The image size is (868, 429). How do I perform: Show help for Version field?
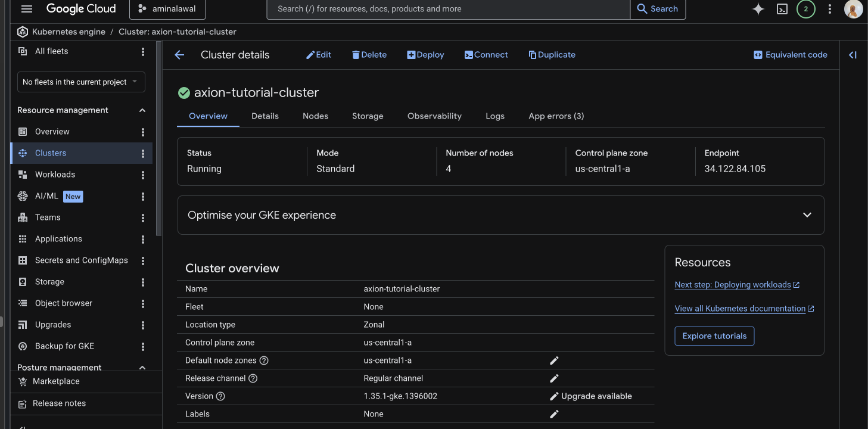tap(220, 396)
